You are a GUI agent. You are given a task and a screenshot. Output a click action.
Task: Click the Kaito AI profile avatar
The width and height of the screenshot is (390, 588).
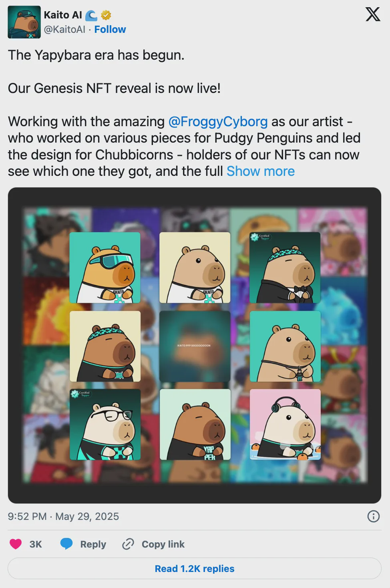tap(24, 22)
